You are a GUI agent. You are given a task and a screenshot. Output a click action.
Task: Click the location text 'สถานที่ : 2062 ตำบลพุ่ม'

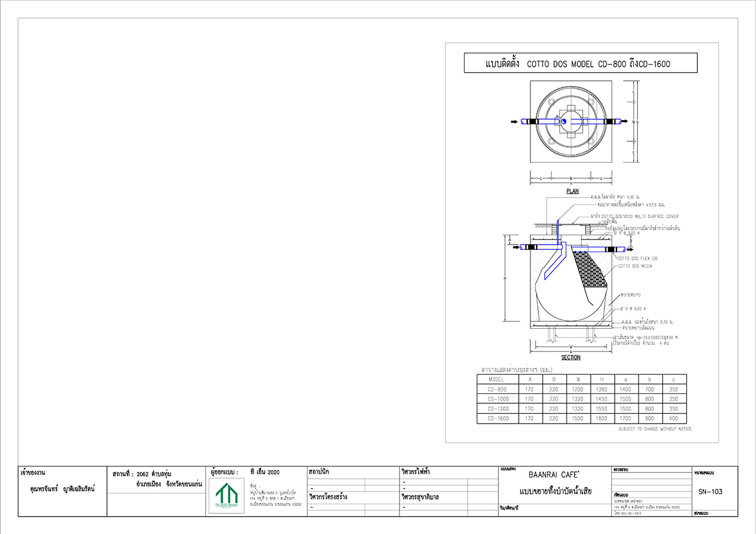click(142, 474)
